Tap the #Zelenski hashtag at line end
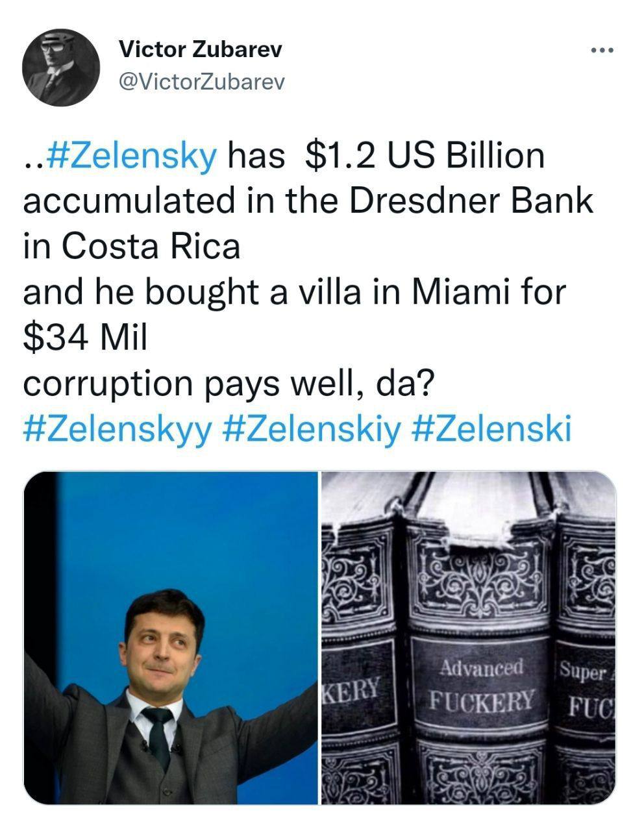 tap(491, 428)
